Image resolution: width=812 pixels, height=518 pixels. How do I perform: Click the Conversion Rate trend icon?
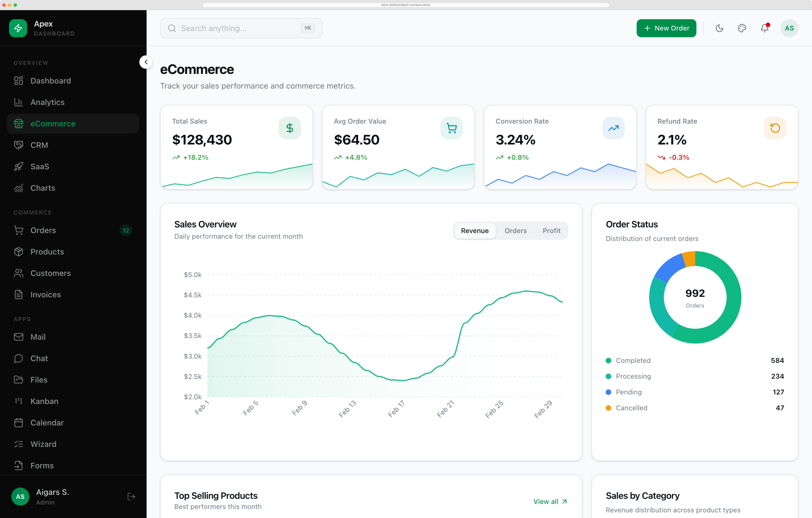point(613,128)
